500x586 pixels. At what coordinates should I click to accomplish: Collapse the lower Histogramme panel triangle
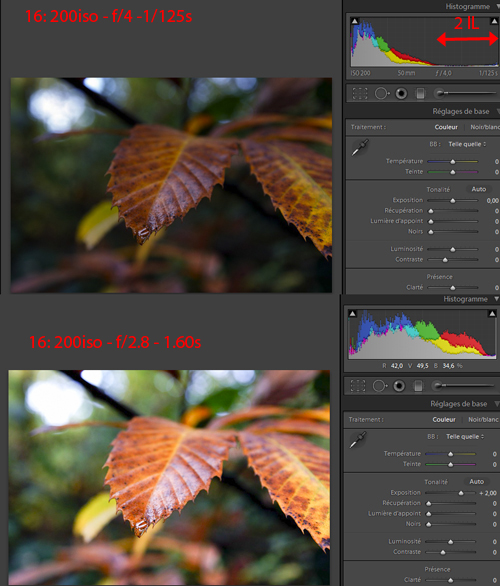pos(496,299)
